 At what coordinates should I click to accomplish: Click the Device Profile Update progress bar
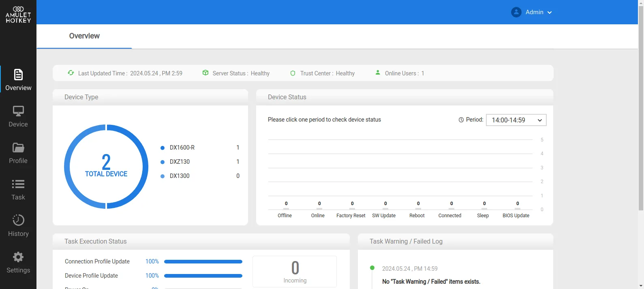203,276
